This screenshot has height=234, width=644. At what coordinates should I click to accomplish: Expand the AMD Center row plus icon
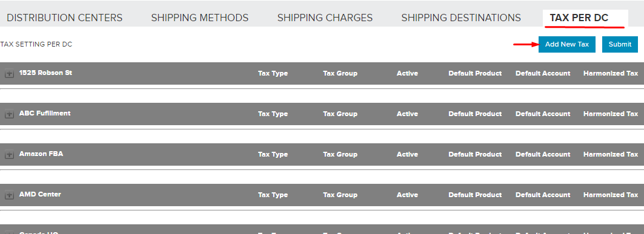9,196
